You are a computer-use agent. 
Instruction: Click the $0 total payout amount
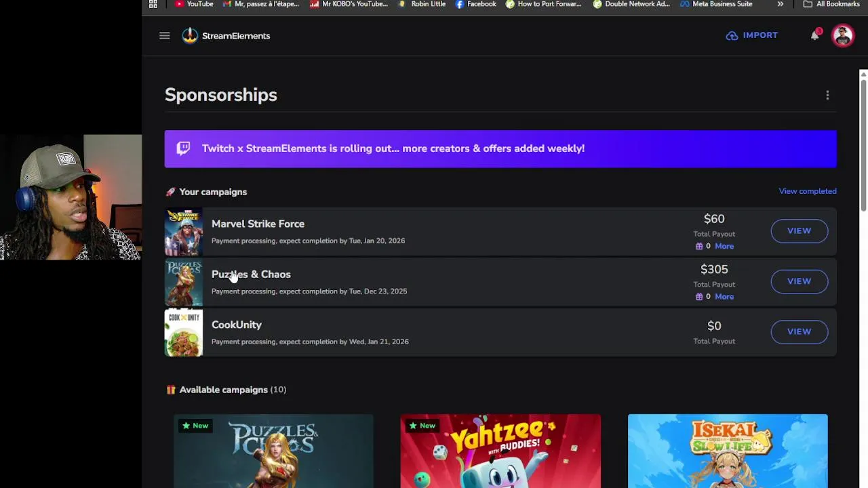(x=714, y=326)
